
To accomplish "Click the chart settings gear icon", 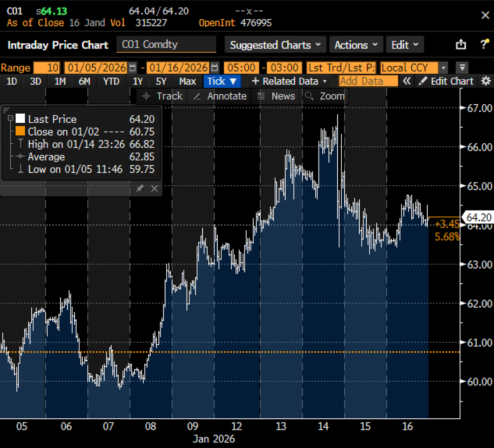I will point(486,81).
